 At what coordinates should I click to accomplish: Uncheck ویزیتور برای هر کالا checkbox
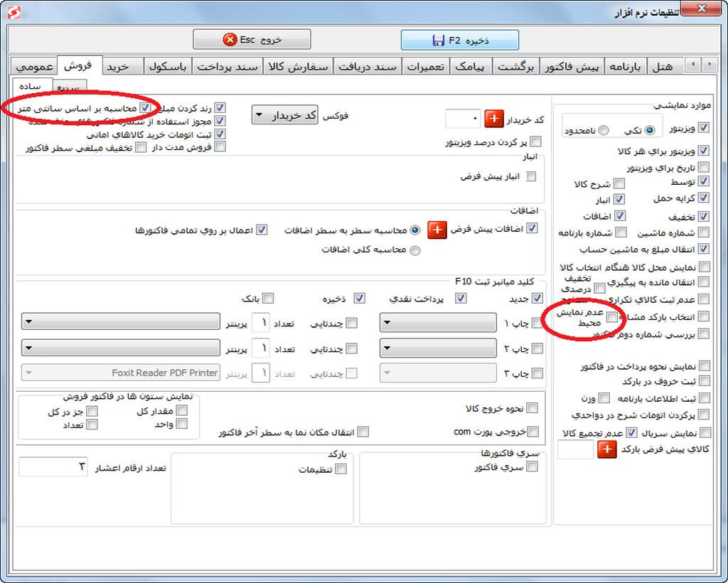tap(704, 151)
